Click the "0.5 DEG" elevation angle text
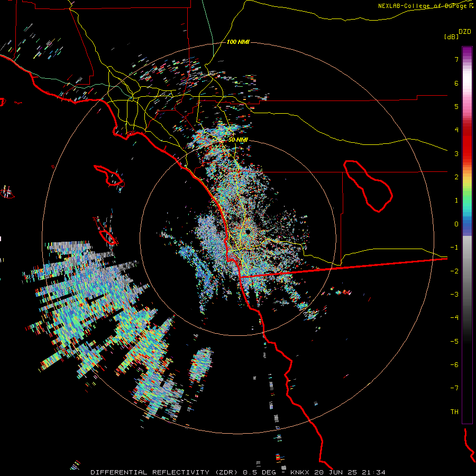The height and width of the screenshot is (476, 476). pos(260,472)
